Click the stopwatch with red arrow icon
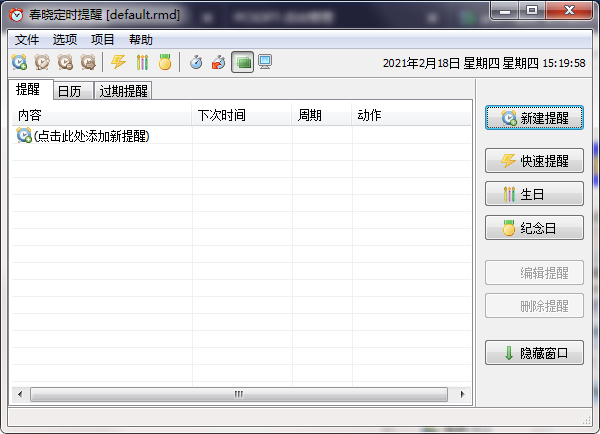 pos(219,62)
